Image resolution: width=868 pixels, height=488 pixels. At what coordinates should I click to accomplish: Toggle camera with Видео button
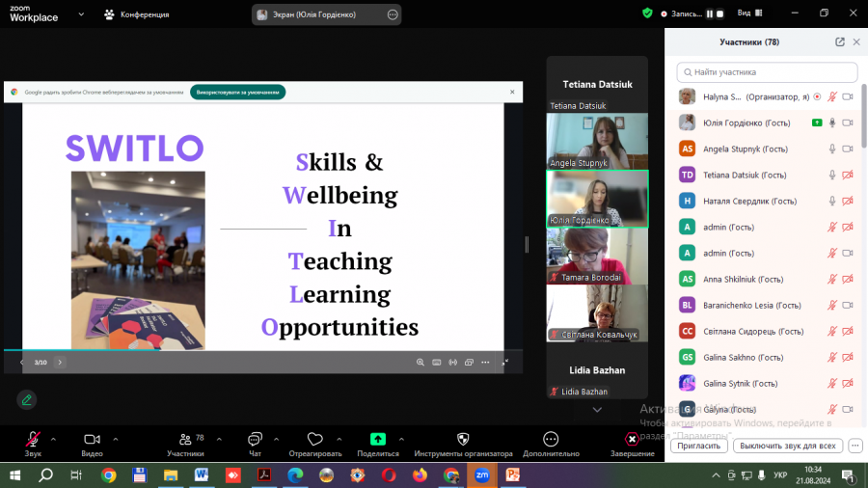92,445
